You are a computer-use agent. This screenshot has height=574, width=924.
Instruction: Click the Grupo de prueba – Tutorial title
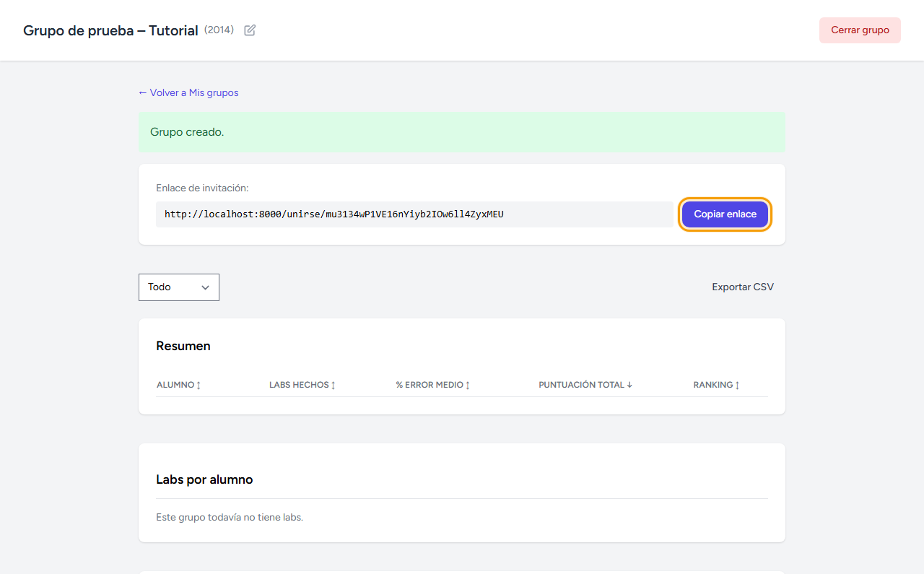[110, 31]
